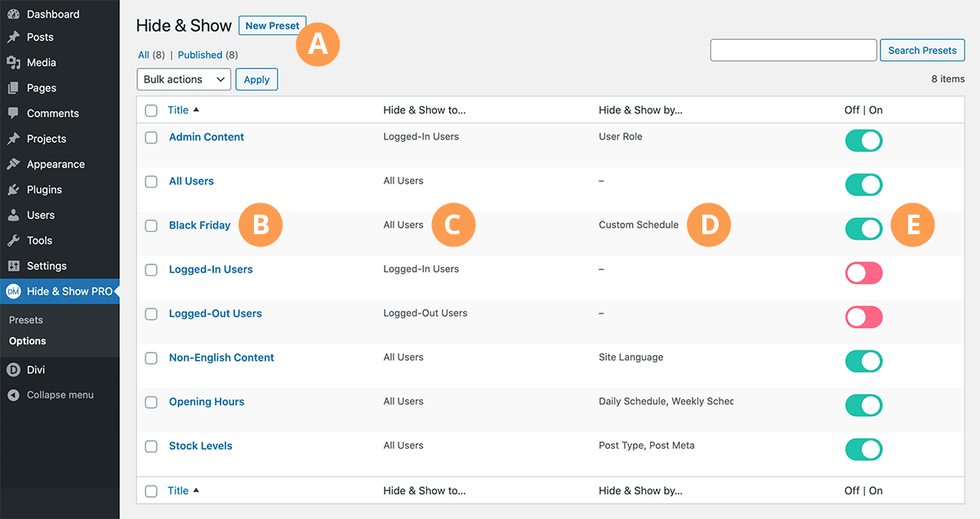Click the Projects pin icon

coord(13,139)
